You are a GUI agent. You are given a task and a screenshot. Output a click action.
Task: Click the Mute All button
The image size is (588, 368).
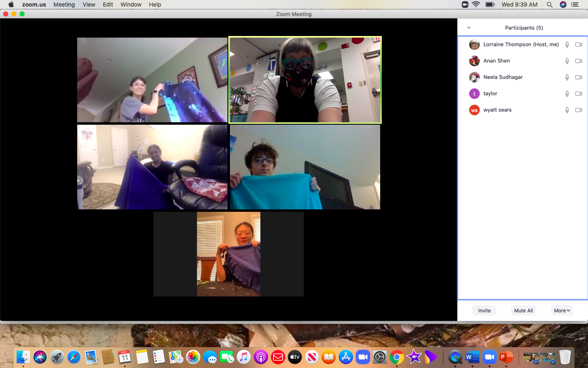pyautogui.click(x=523, y=310)
